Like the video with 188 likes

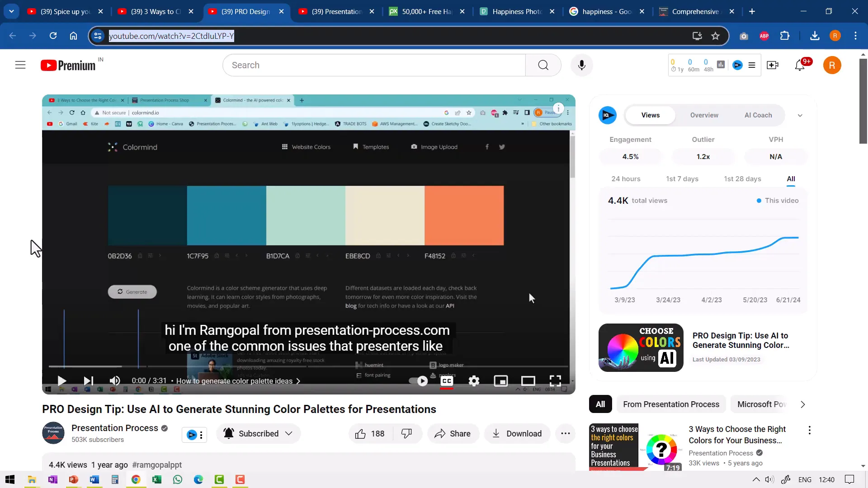click(x=370, y=434)
